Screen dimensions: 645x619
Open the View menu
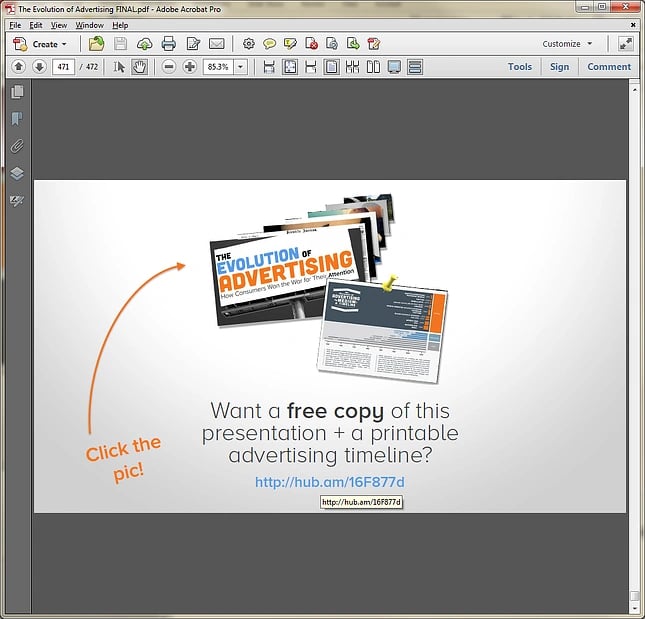[59, 25]
